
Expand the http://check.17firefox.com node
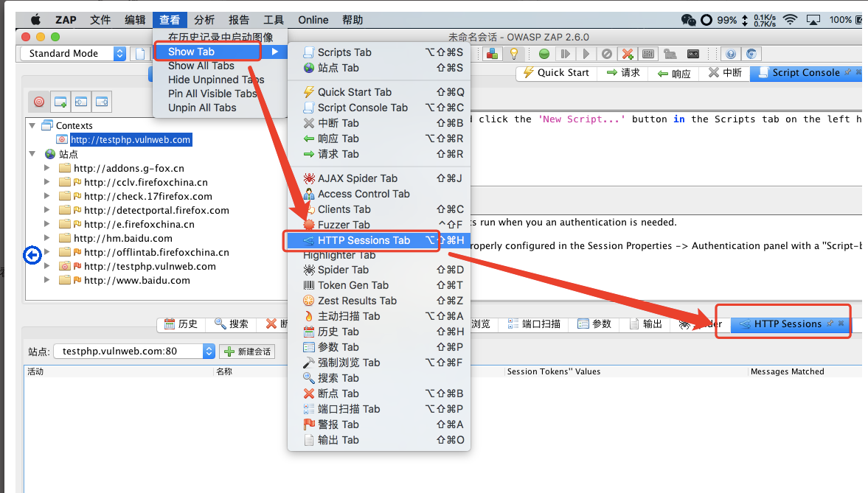[x=47, y=196]
